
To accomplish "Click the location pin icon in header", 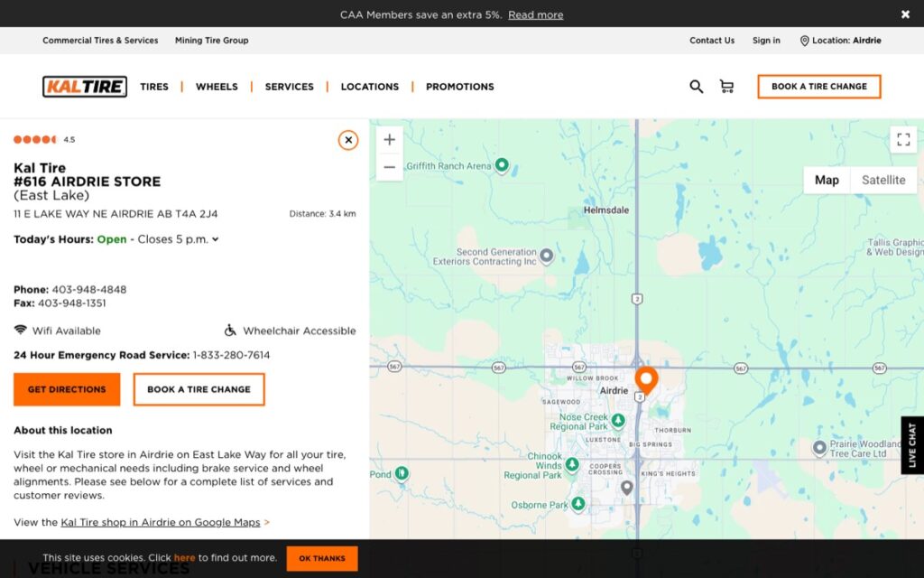I will tap(804, 41).
